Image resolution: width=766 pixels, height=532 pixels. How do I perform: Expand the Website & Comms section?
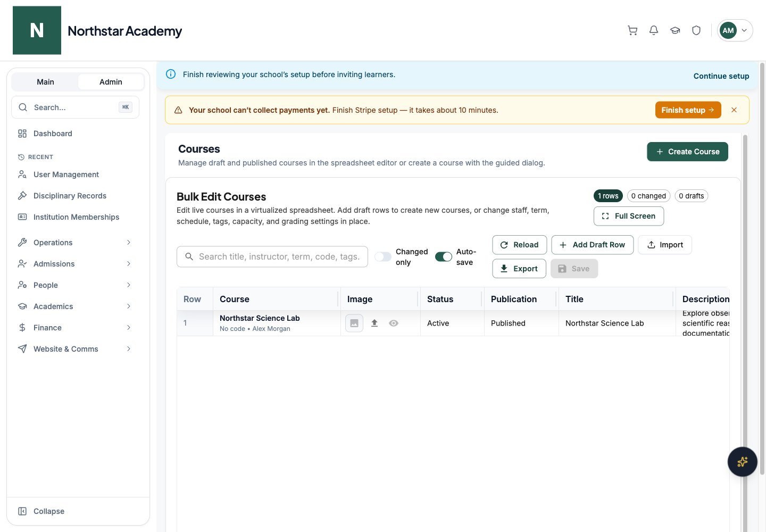pyautogui.click(x=75, y=349)
